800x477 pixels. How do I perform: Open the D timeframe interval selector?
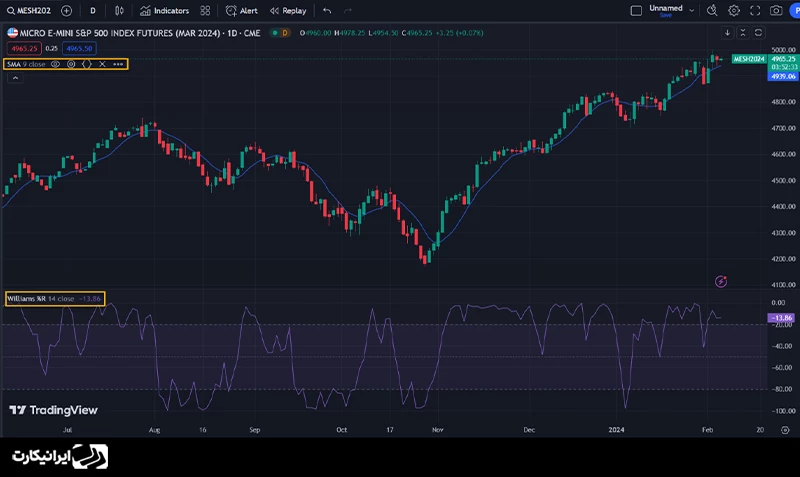(93, 10)
